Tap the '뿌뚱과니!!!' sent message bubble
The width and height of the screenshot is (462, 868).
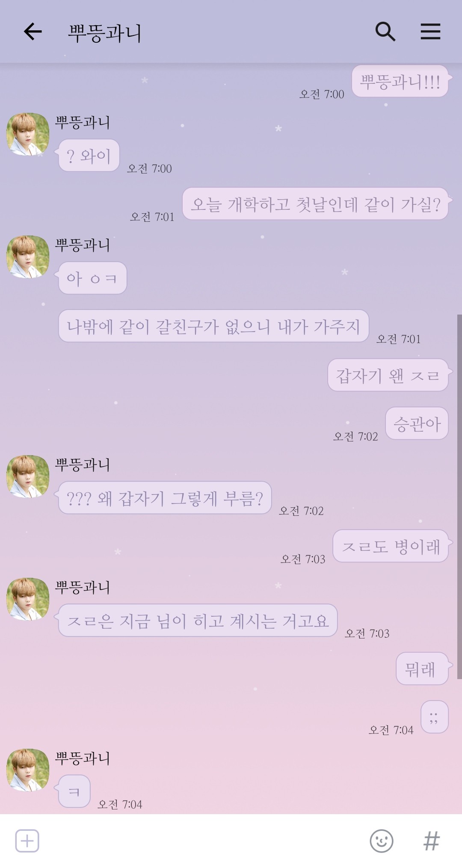pyautogui.click(x=400, y=81)
